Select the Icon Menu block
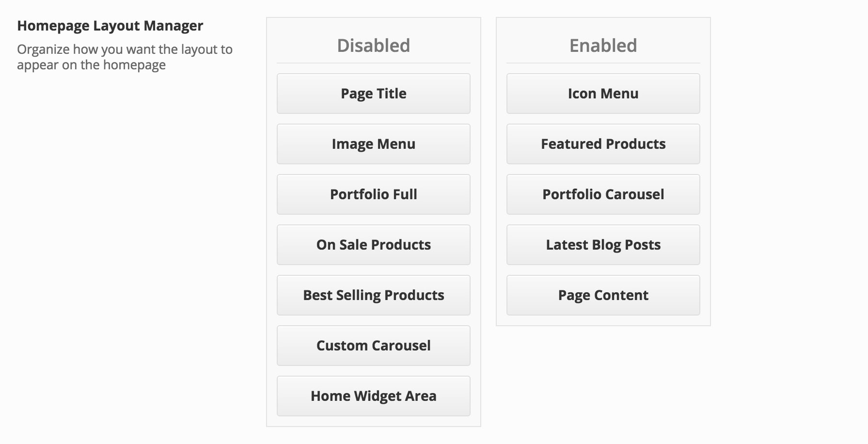Screen dimensions: 868x444 tap(603, 94)
